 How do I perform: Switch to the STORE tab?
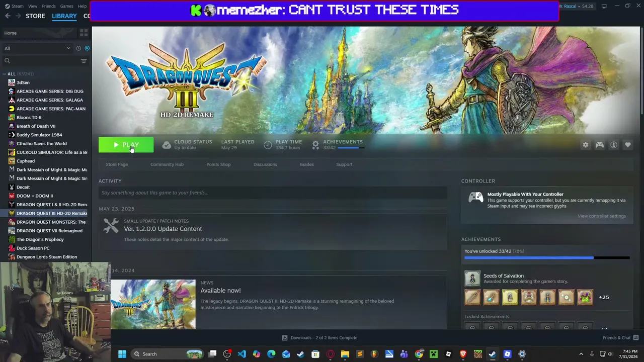tap(35, 16)
